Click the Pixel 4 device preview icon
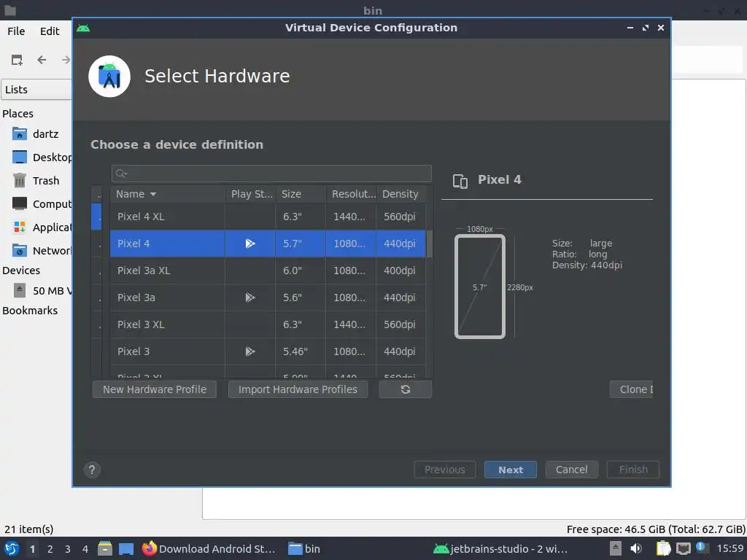The image size is (747, 560). (460, 181)
